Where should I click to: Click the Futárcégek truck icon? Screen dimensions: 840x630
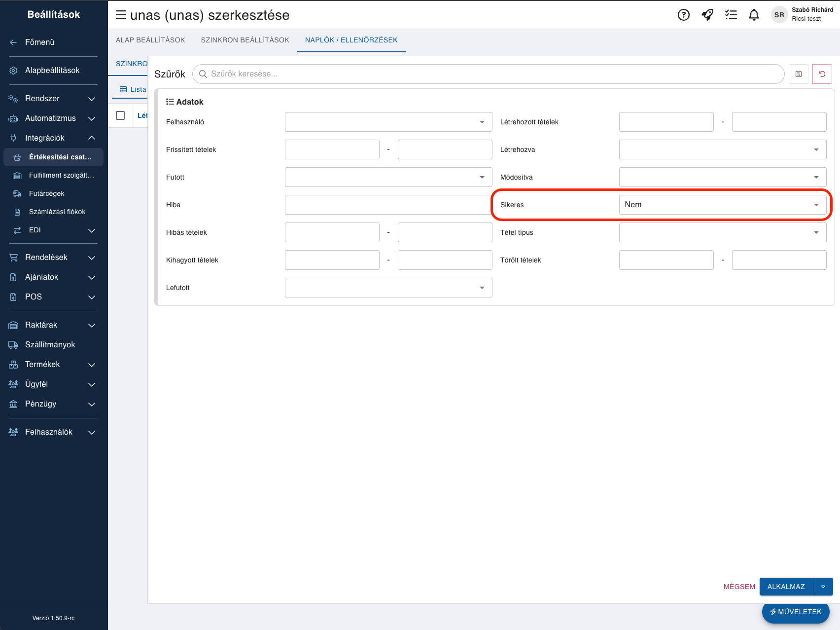pos(17,194)
